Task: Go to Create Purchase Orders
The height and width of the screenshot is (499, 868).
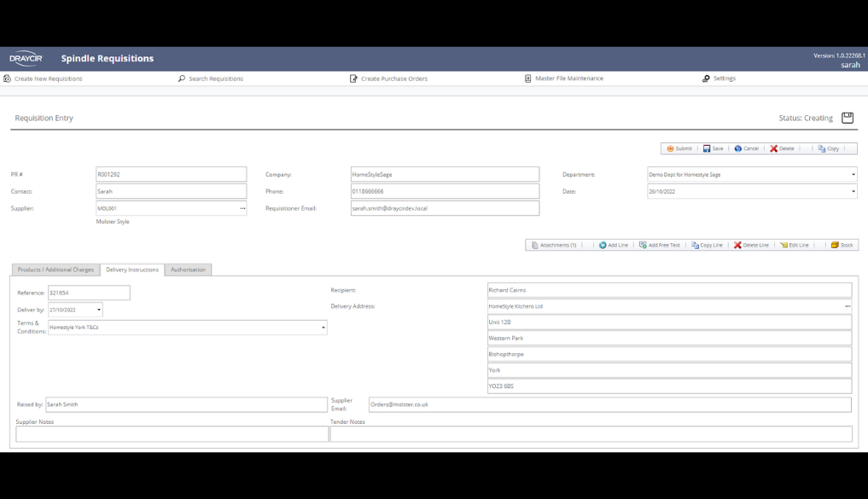Action: coord(388,78)
